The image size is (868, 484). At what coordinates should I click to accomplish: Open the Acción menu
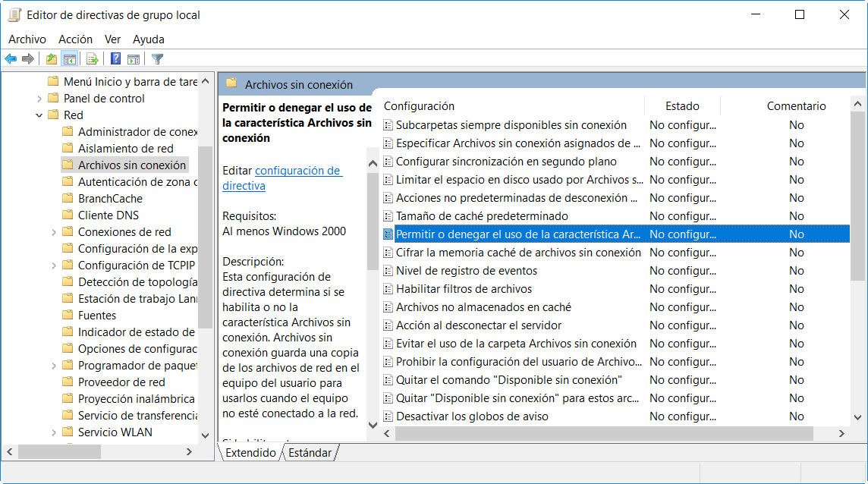(x=75, y=39)
